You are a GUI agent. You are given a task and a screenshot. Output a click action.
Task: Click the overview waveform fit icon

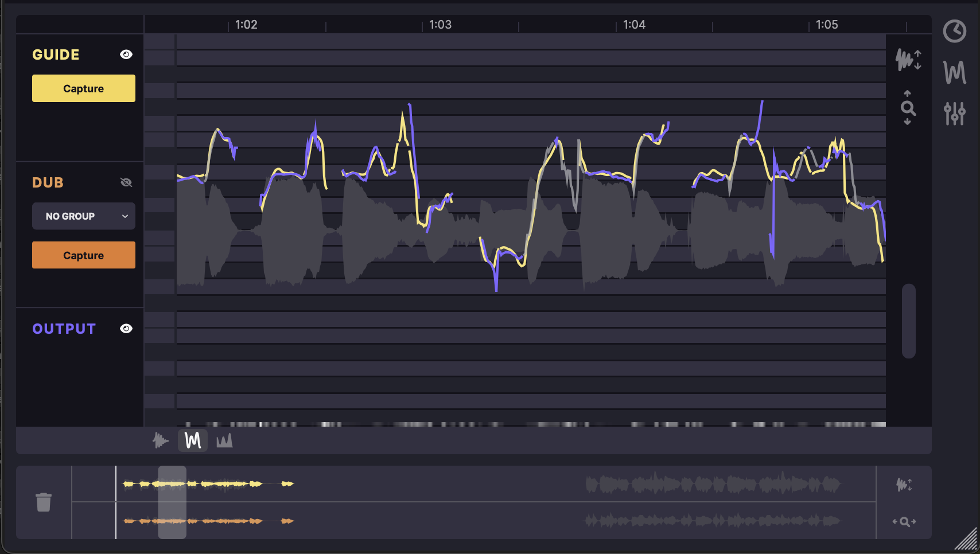[904, 485]
